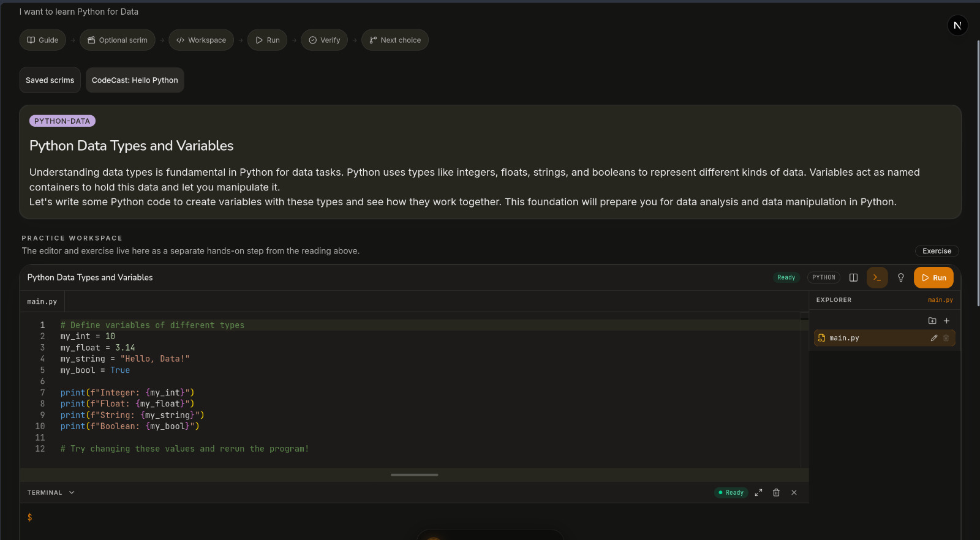The height and width of the screenshot is (540, 980).
Task: Create a new folder in Explorer
Action: tap(932, 321)
